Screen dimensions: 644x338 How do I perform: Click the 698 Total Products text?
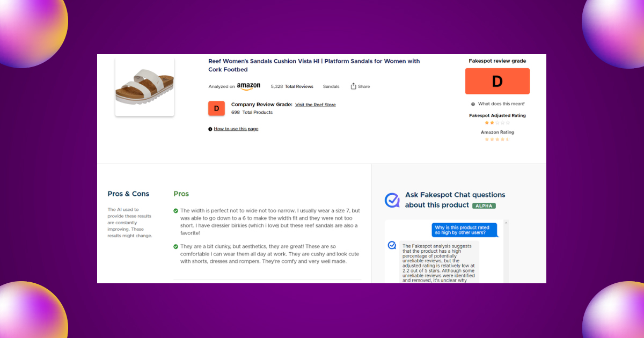(252, 113)
